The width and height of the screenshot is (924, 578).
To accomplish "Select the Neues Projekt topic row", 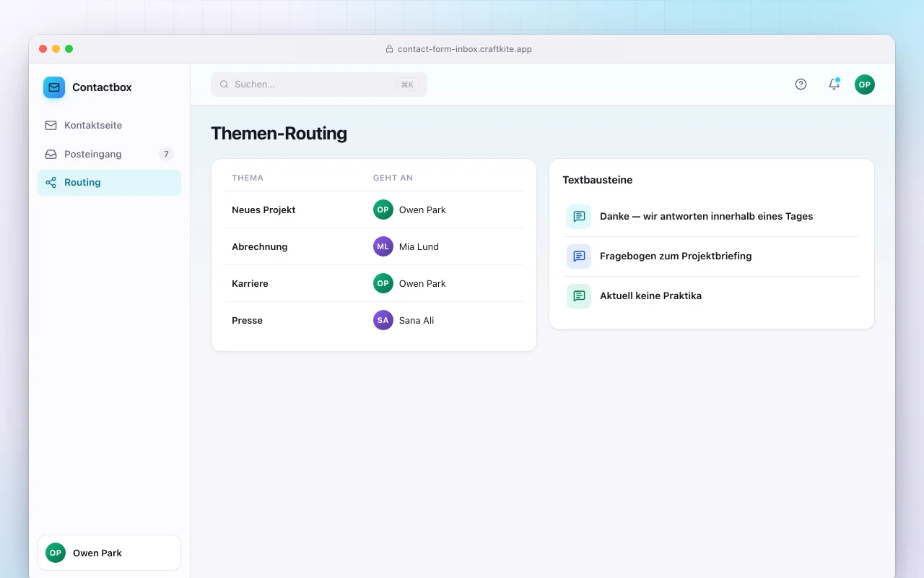I will (374, 210).
